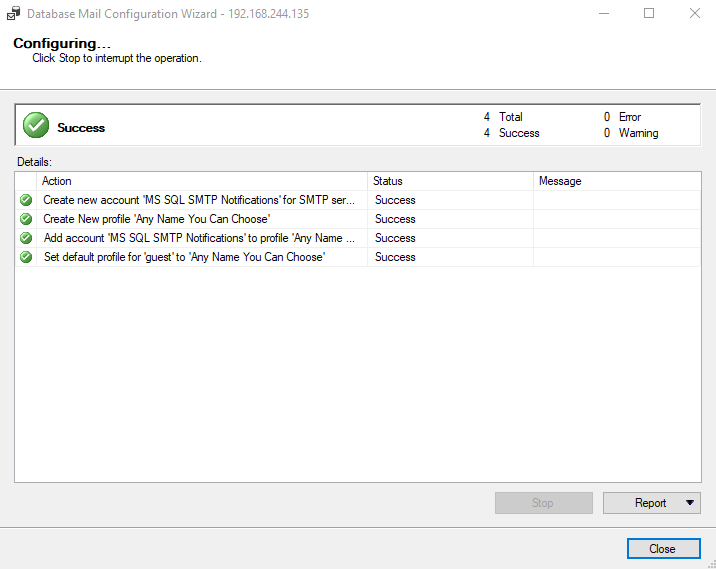716x569 pixels.
Task: Click the Status column header
Action: pyautogui.click(x=450, y=181)
